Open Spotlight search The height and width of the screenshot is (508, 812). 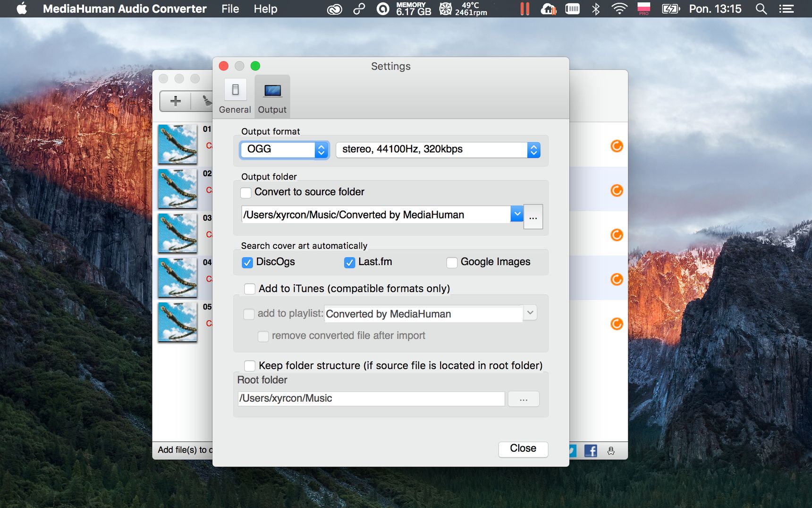pyautogui.click(x=761, y=9)
